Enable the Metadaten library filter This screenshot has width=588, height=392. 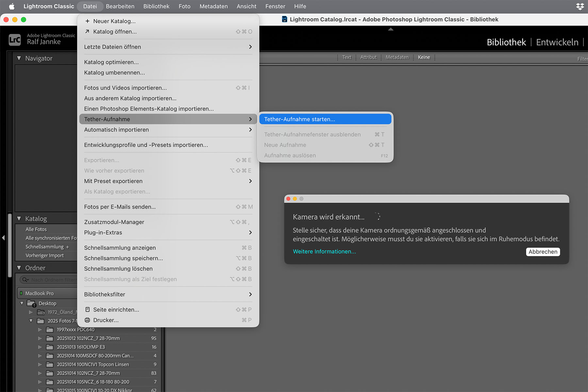(397, 57)
